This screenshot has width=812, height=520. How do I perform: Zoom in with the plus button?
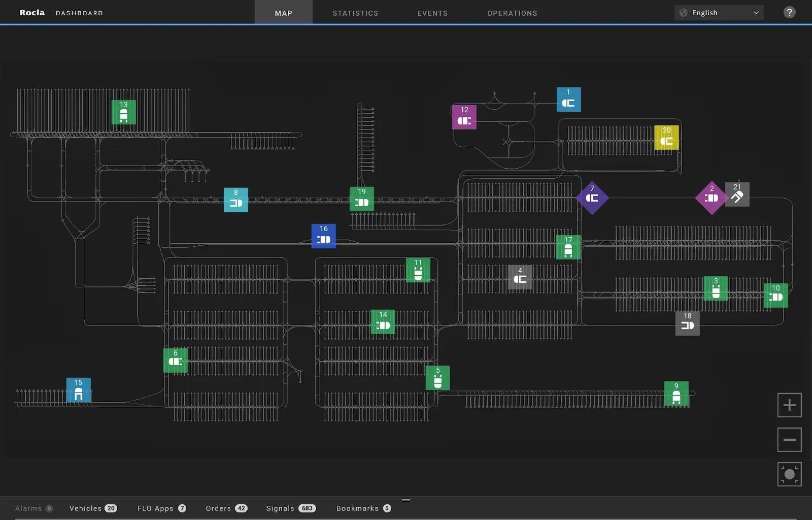(790, 405)
